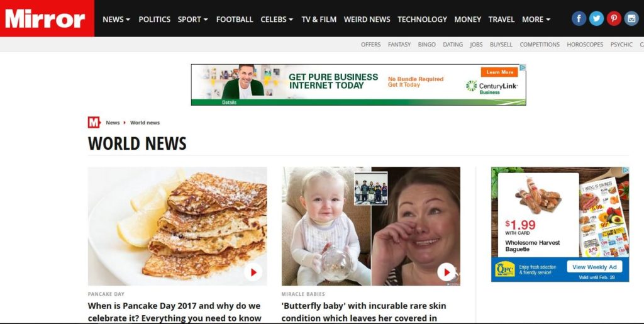Expand the MORE dropdown menu
This screenshot has height=324, width=644.
[x=536, y=20]
